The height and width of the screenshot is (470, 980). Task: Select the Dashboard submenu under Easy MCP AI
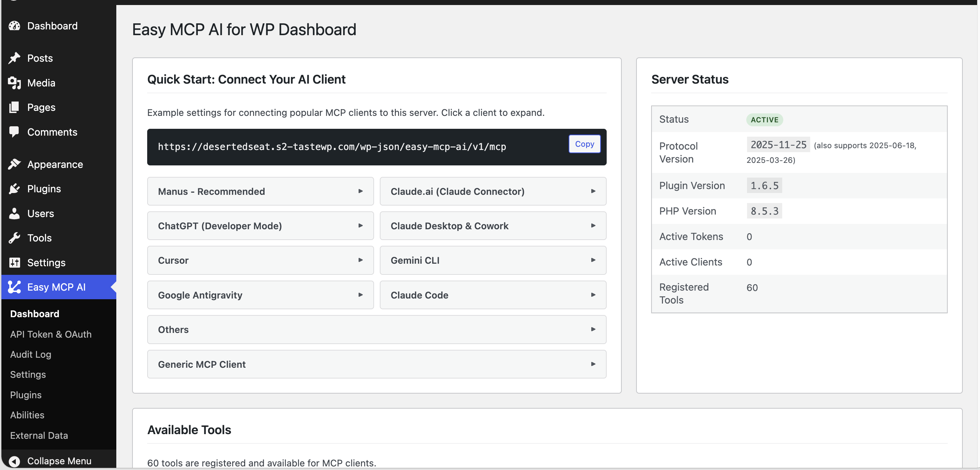click(34, 314)
